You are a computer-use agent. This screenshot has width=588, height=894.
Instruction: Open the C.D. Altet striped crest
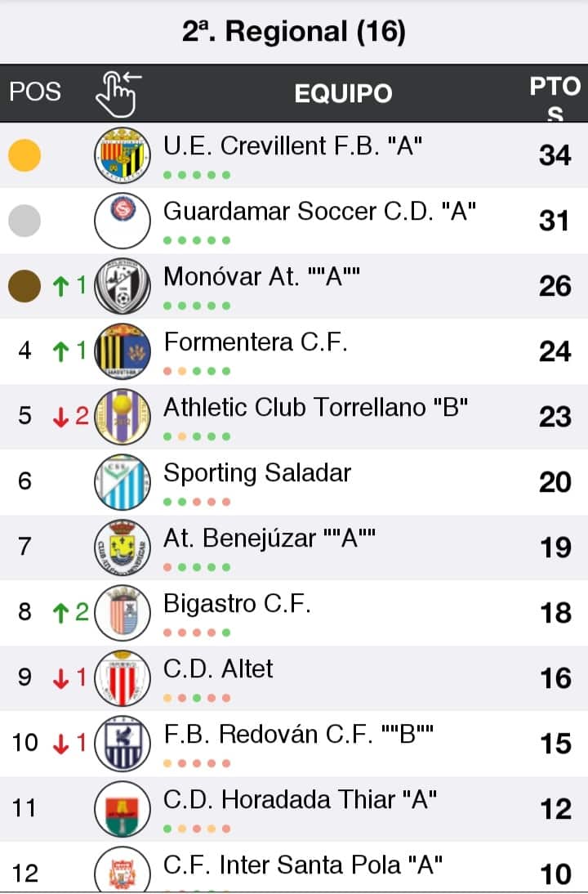[x=122, y=678]
